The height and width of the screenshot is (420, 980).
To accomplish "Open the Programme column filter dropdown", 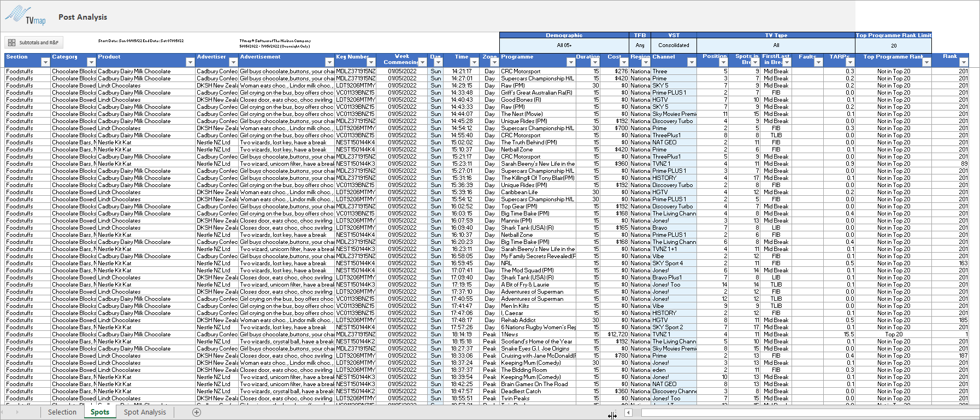I will point(571,62).
